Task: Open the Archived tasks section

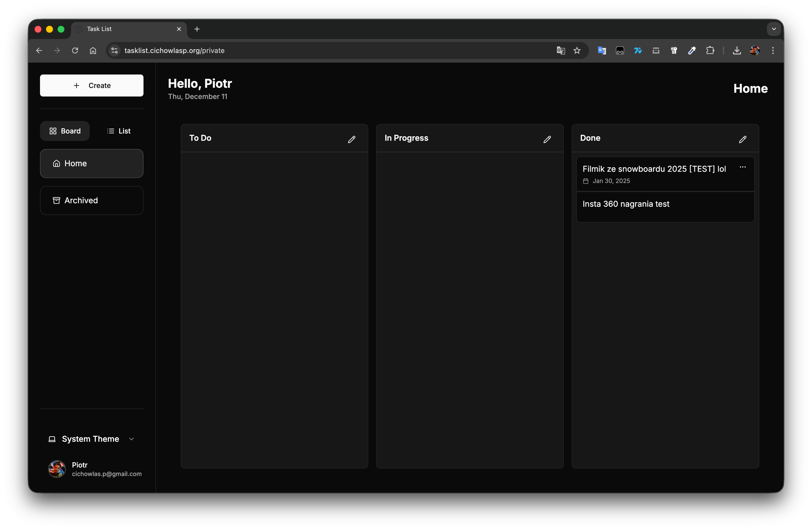Action: pyautogui.click(x=91, y=200)
